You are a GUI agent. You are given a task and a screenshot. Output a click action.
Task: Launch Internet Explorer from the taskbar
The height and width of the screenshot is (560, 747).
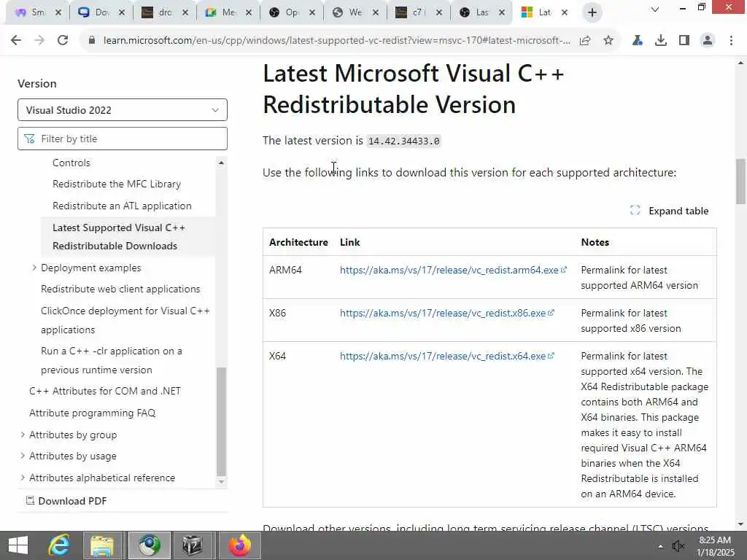click(x=59, y=545)
